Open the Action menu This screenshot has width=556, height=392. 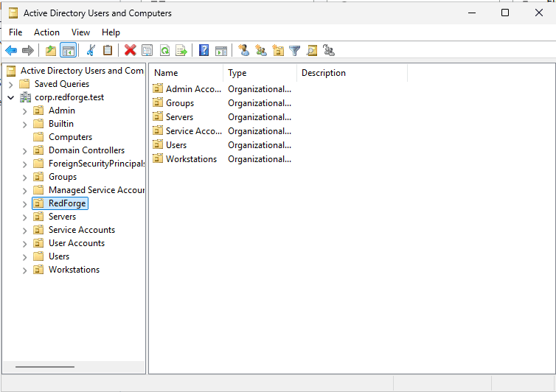point(46,32)
